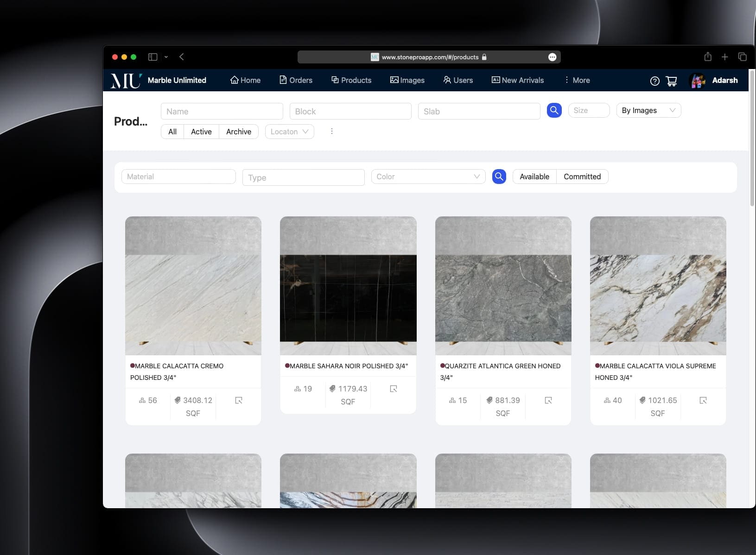This screenshot has height=555, width=756.
Task: Open a new tab with the plus icon
Action: [725, 57]
